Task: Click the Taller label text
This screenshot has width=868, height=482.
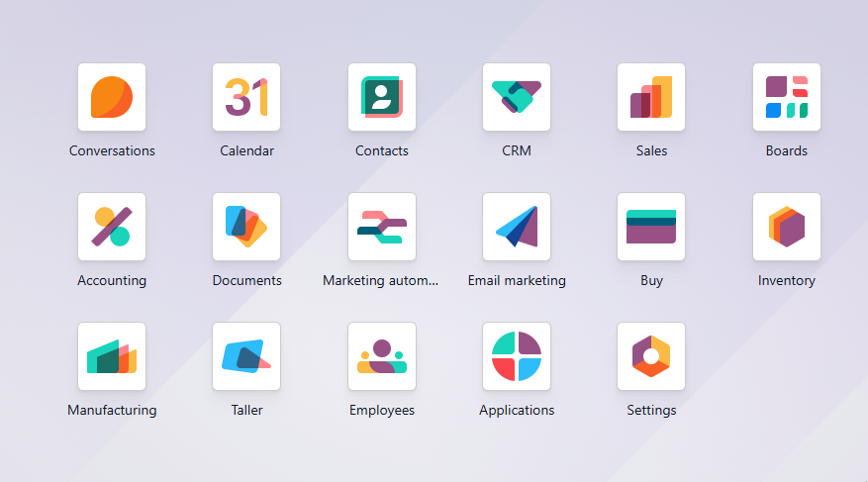Action: pyautogui.click(x=246, y=410)
